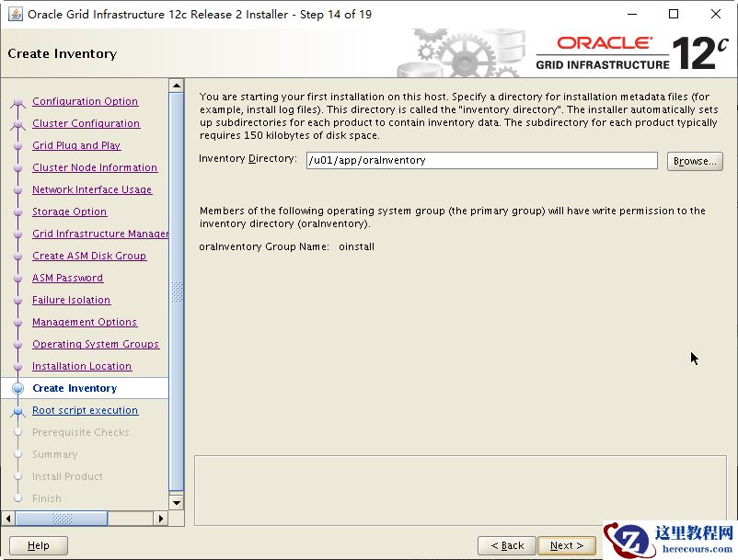Click the oraInventory Group Name label
The height and width of the screenshot is (560, 738).
264,246
